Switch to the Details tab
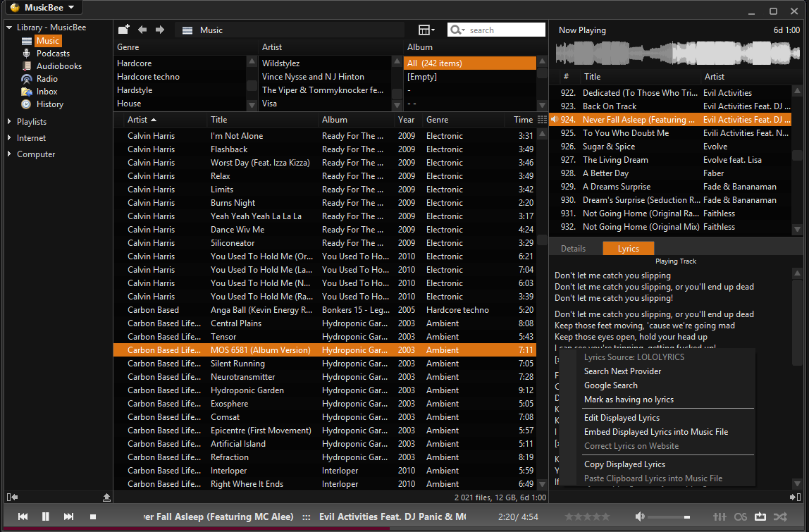Screen dimensions: 809x532 point(573,248)
